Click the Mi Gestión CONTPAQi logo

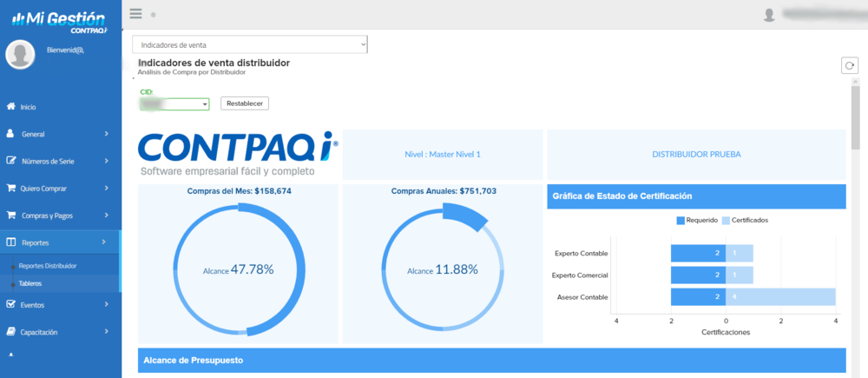[60, 21]
